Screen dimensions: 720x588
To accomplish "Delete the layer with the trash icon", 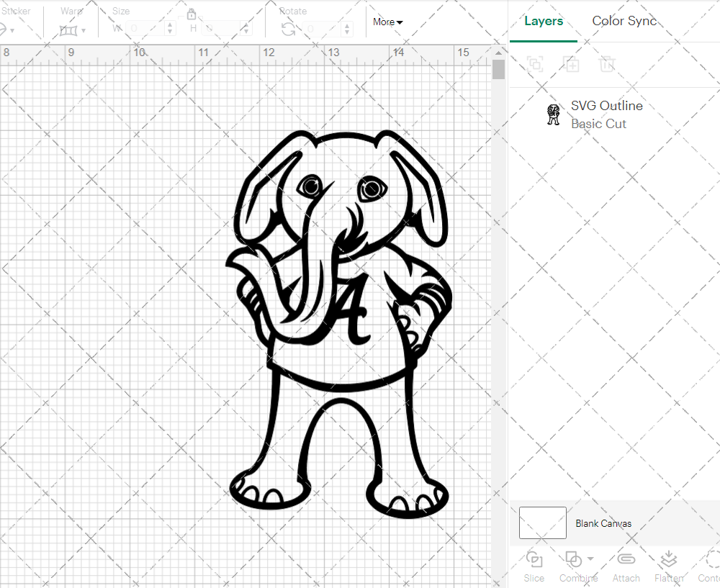I will pos(607,64).
